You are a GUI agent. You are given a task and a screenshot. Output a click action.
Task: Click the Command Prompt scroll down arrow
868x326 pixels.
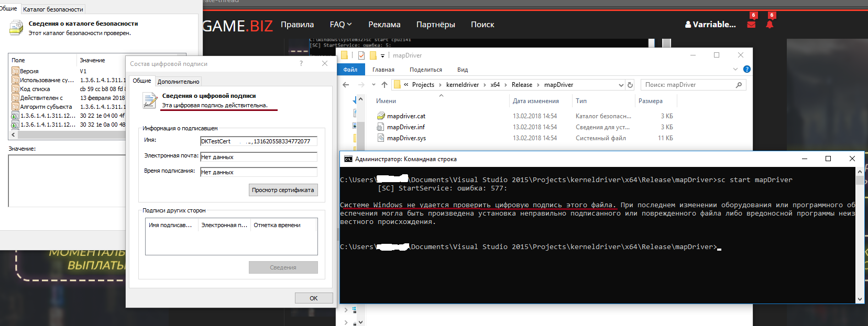[x=860, y=299]
